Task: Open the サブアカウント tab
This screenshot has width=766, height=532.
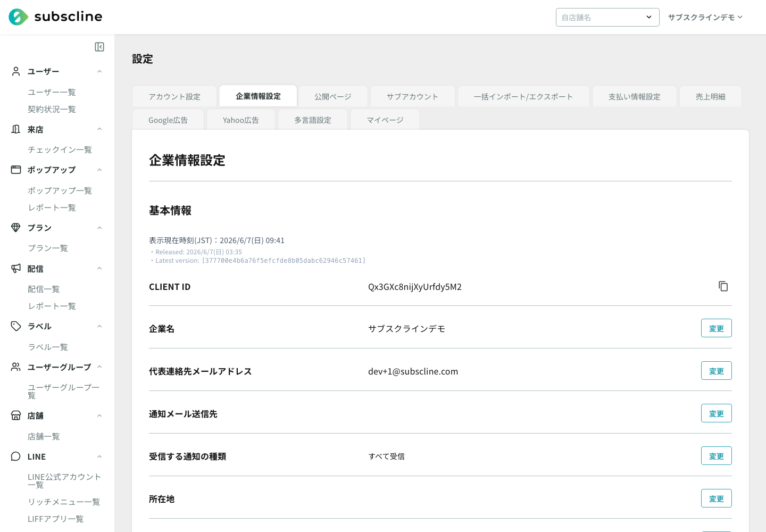Action: (413, 96)
